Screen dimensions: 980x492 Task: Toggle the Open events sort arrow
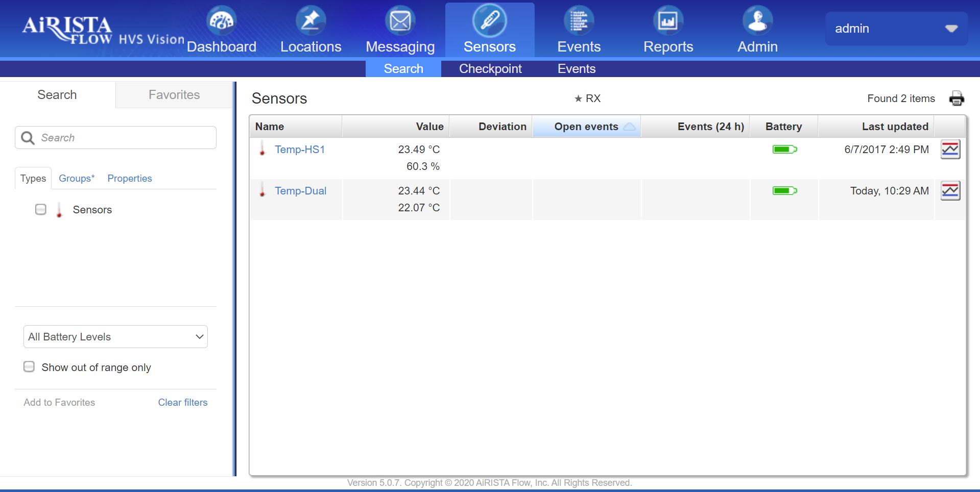click(x=630, y=127)
